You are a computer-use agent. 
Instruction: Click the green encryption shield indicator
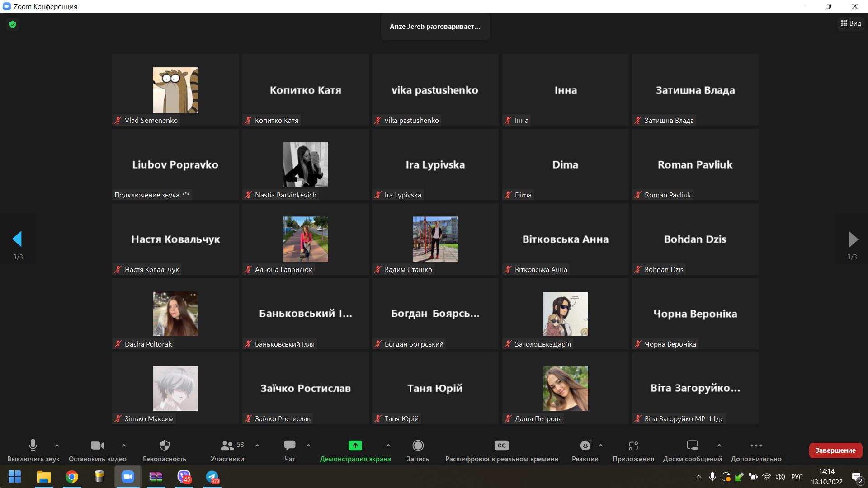tap(13, 24)
